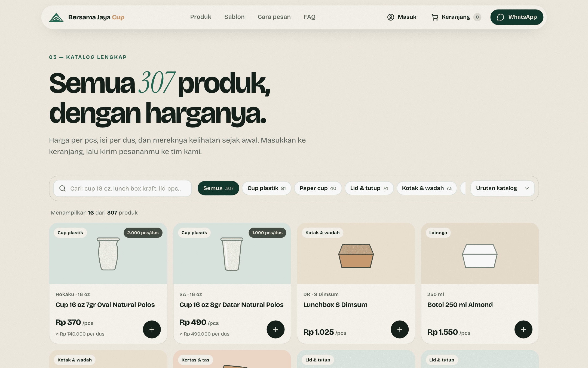Click the user account icon beside Masuk
This screenshot has width=588, height=368.
391,17
